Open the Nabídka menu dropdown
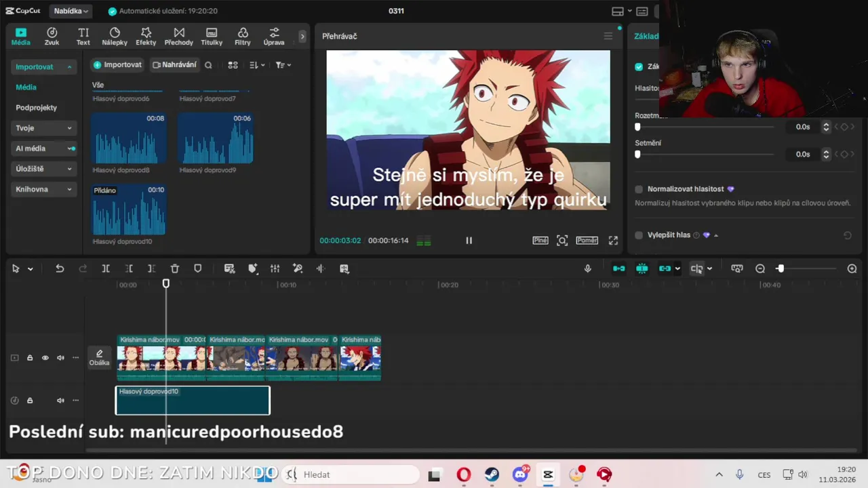Screen dimensions: 868x488 click(x=71, y=11)
